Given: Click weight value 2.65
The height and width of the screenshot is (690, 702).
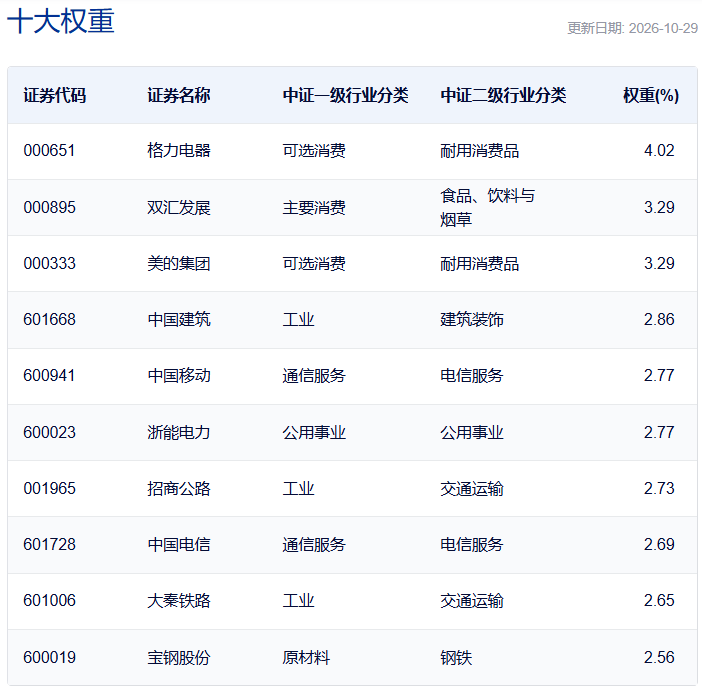Looking at the screenshot, I should 659,600.
